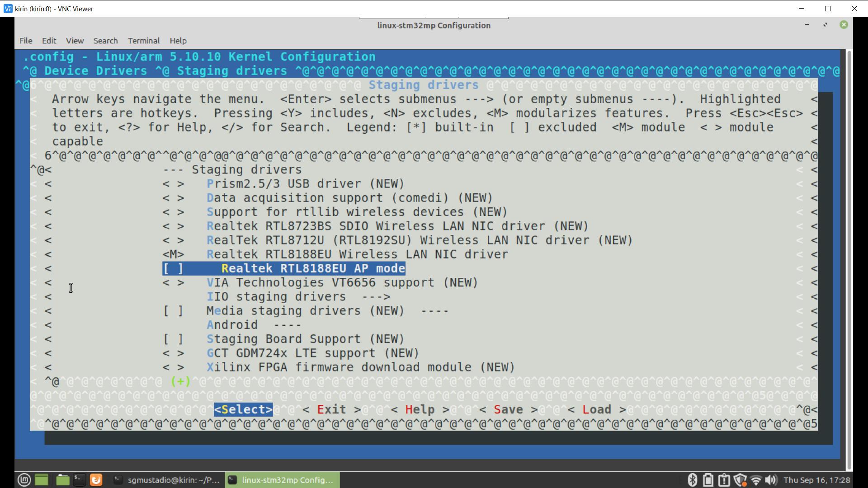Check Wi-Fi status via the tray icon

coord(756,480)
